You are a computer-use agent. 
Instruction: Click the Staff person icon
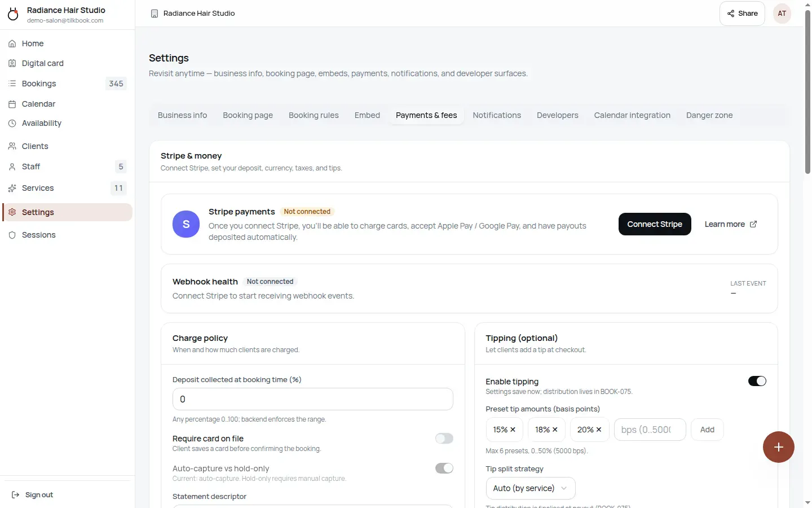pos(12,167)
